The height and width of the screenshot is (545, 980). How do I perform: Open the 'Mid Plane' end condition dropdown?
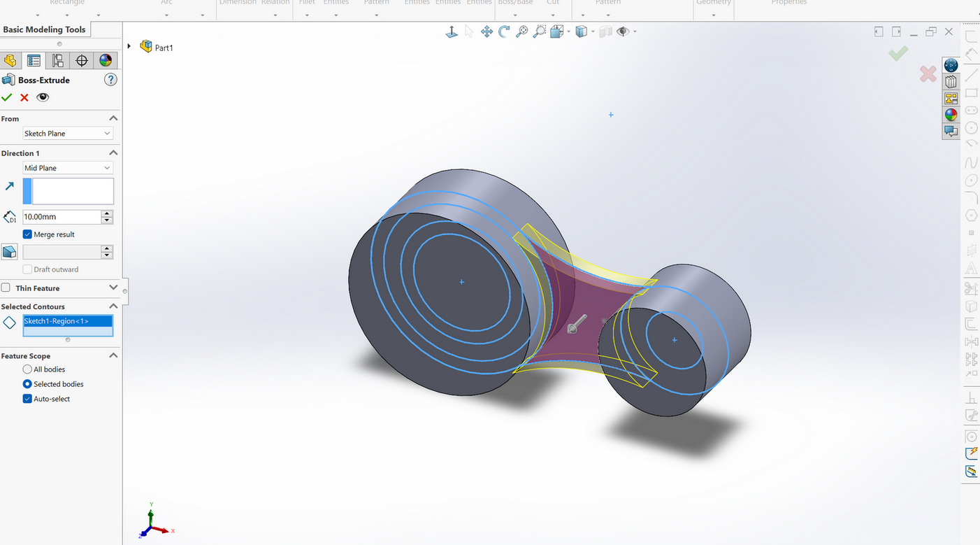click(x=68, y=168)
